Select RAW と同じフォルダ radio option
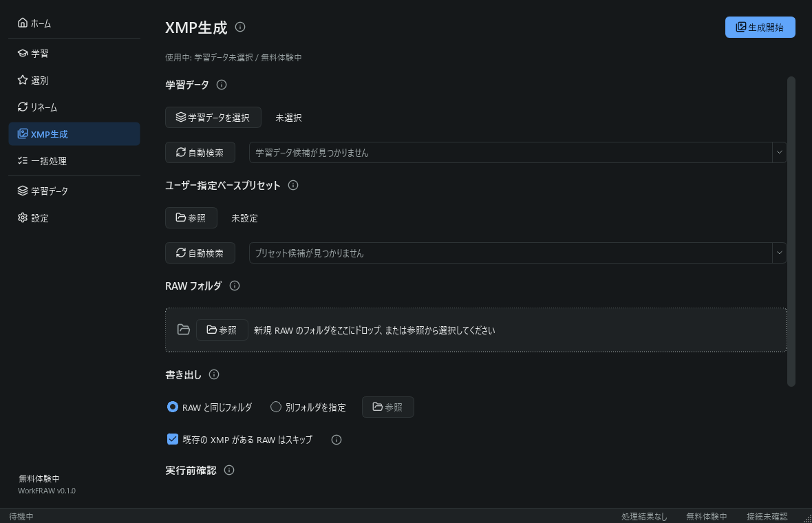The image size is (812, 523). coord(209,407)
